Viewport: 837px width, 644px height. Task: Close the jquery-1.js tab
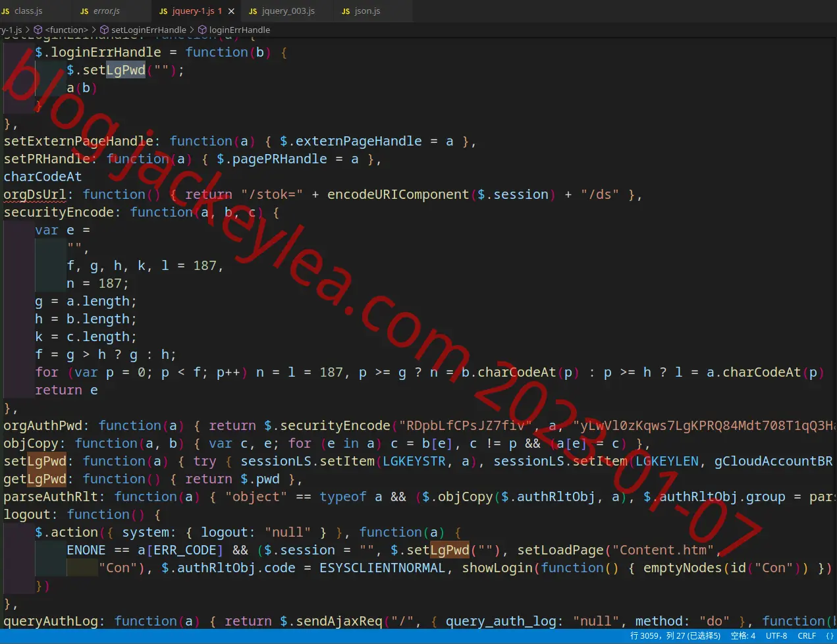(x=231, y=11)
